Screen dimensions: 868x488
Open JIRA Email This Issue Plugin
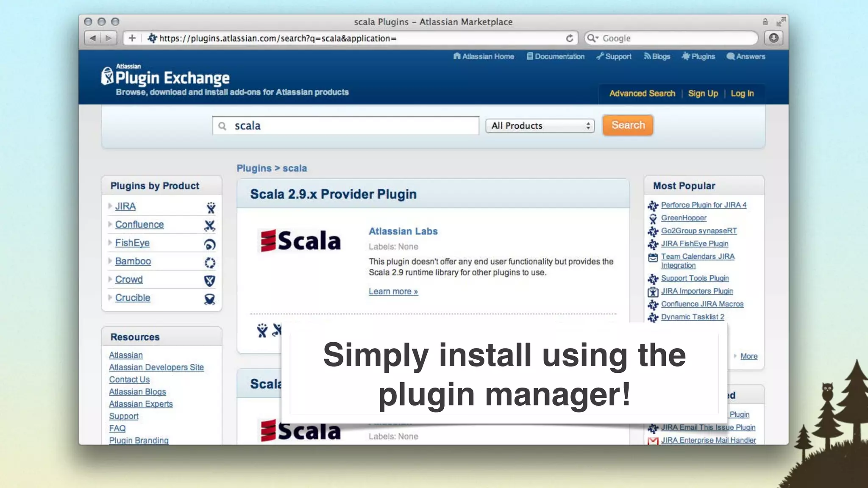click(708, 427)
